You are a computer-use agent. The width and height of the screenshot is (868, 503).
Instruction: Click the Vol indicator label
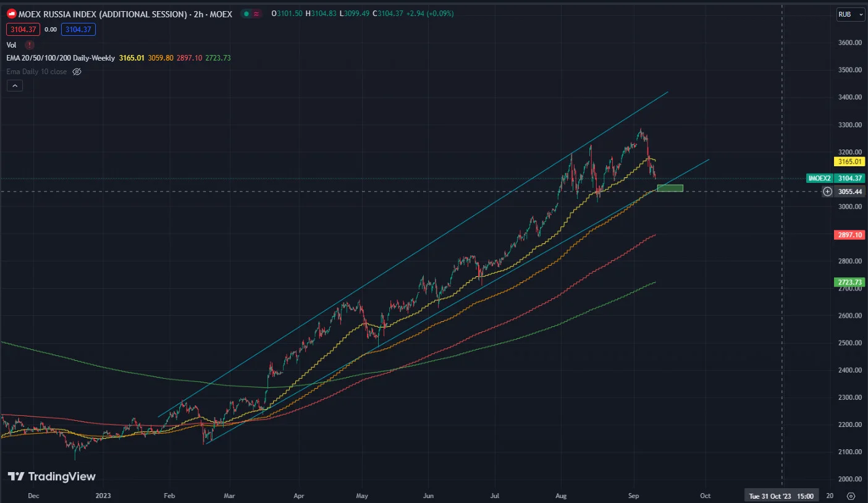click(x=11, y=44)
